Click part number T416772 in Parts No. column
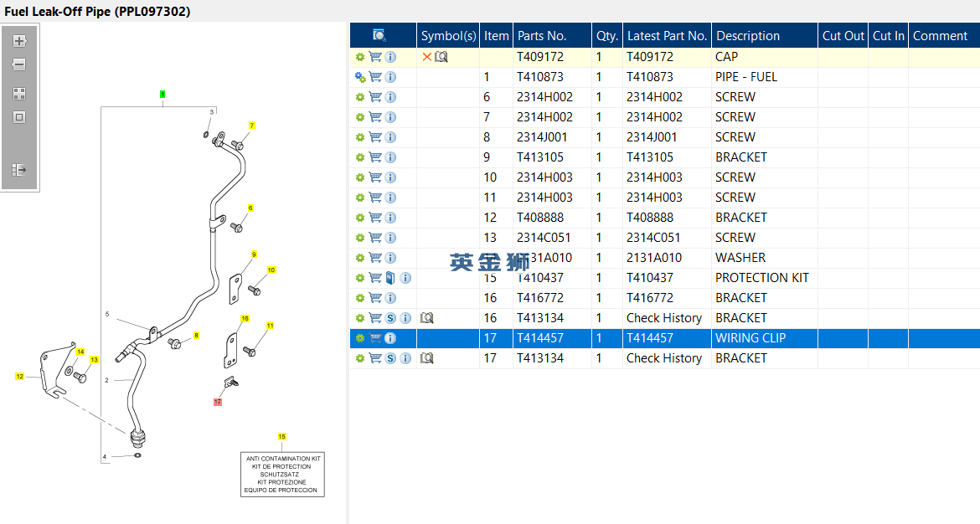 click(x=540, y=298)
